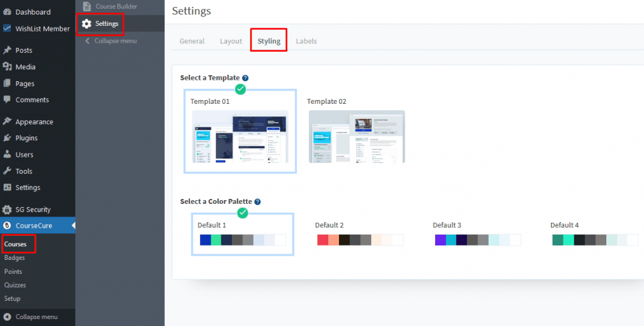Open Points under CourseCure

pyautogui.click(x=13, y=271)
